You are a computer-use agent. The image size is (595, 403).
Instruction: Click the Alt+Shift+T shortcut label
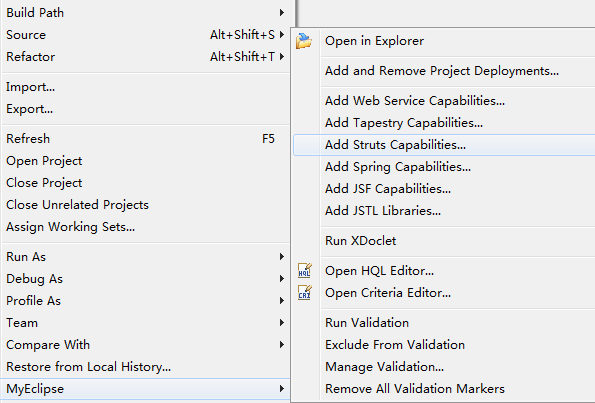242,57
